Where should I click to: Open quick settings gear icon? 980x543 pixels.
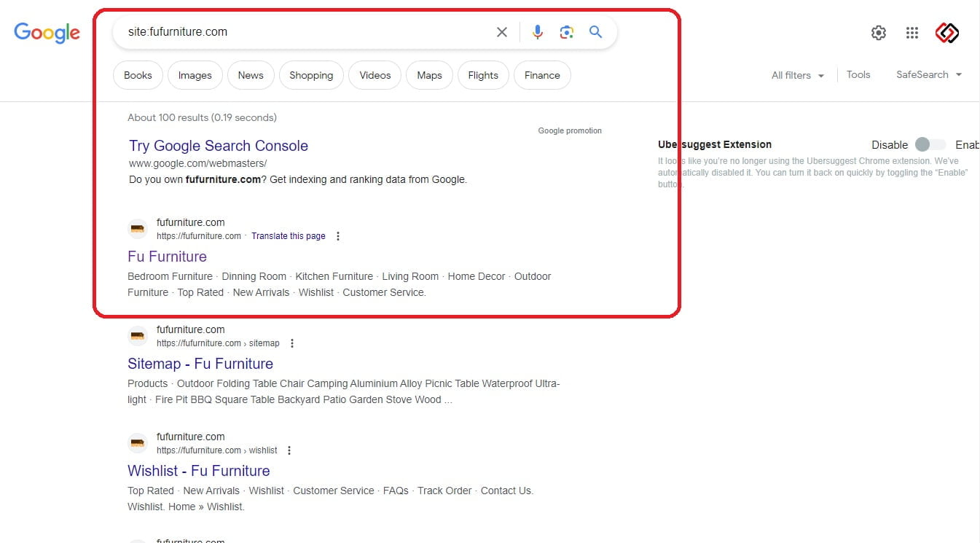coord(879,33)
